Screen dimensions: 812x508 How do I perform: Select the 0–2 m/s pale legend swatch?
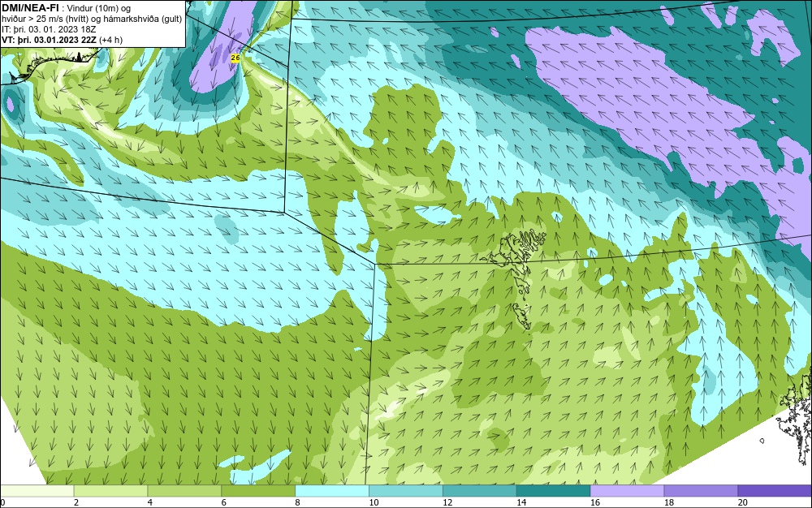[37, 491]
